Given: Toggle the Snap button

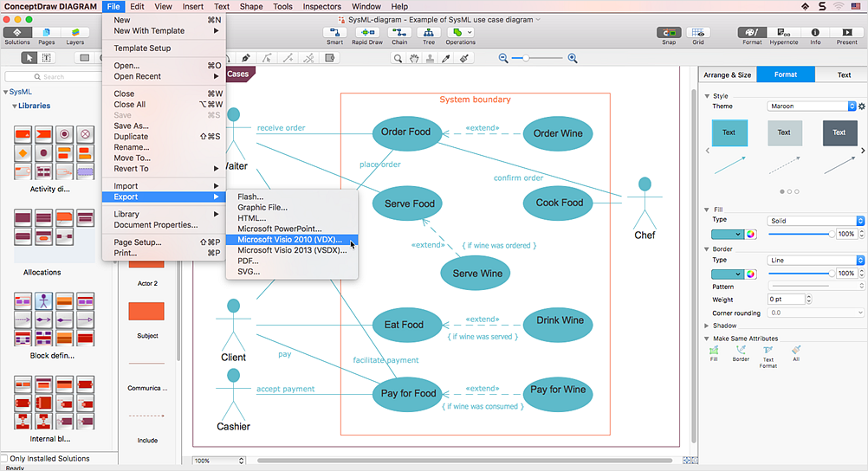Looking at the screenshot, I should [669, 33].
